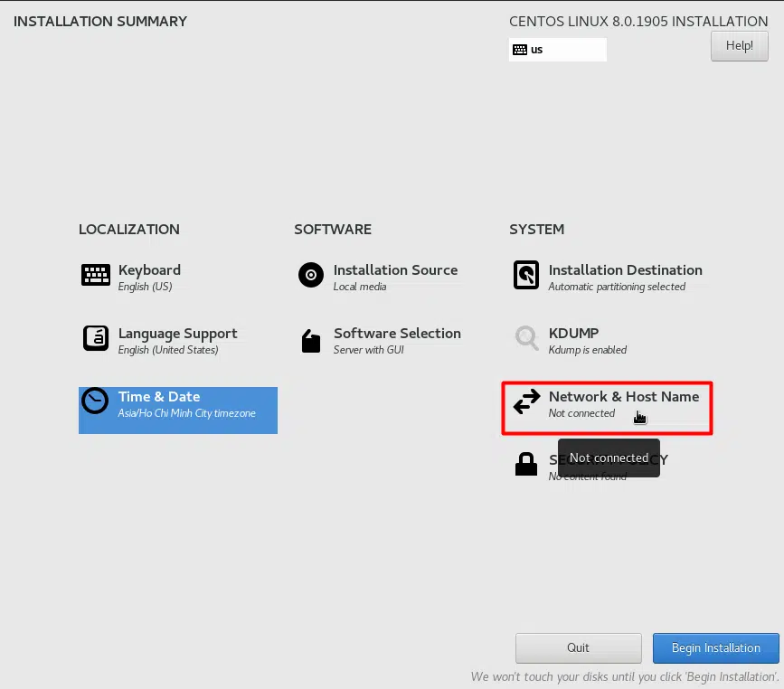This screenshot has height=689, width=784.
Task: Click the clock icon for Time & Date
Action: [x=95, y=401]
